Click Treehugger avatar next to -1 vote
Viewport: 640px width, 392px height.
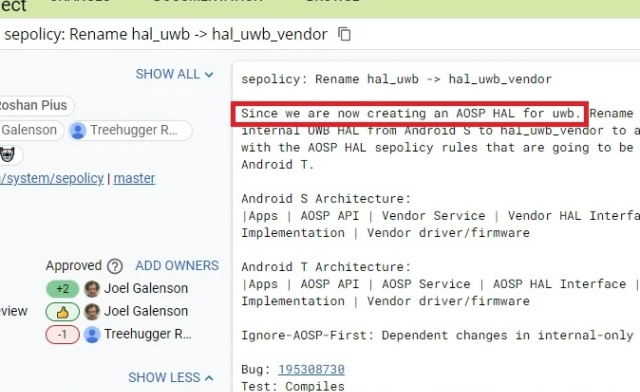(x=92, y=335)
